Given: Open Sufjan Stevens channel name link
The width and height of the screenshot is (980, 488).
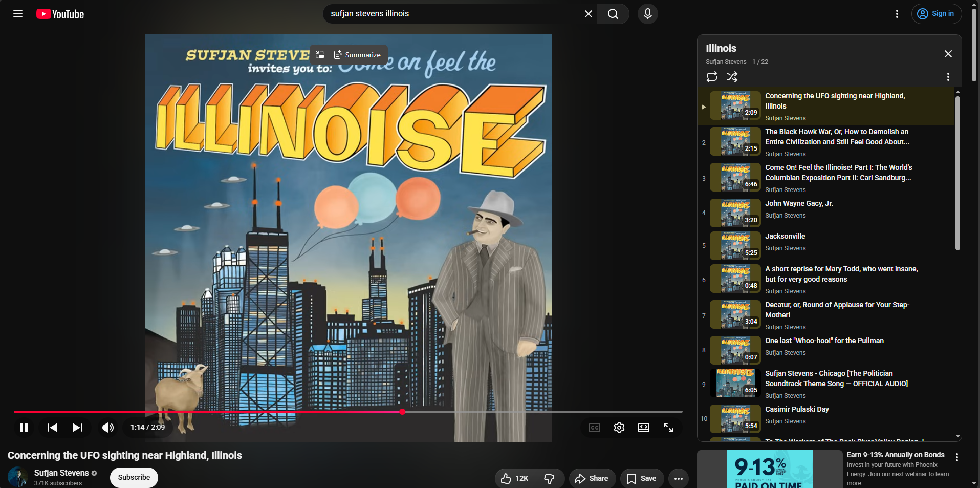Looking at the screenshot, I should click(61, 473).
